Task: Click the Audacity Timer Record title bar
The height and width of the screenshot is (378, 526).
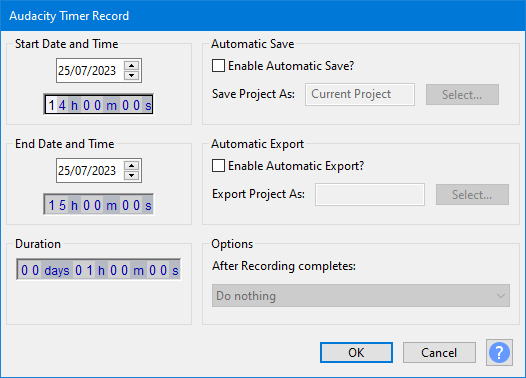Action: pos(263,16)
